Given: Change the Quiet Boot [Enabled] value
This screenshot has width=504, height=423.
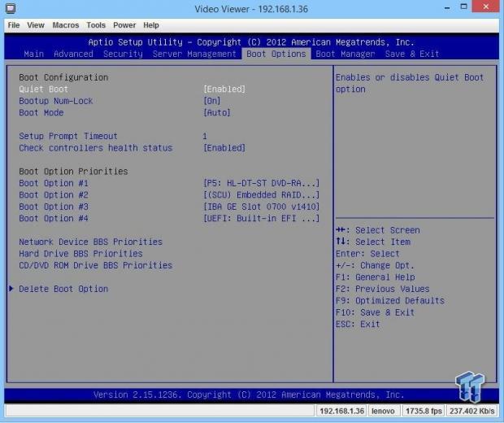Looking at the screenshot, I should pos(224,89).
